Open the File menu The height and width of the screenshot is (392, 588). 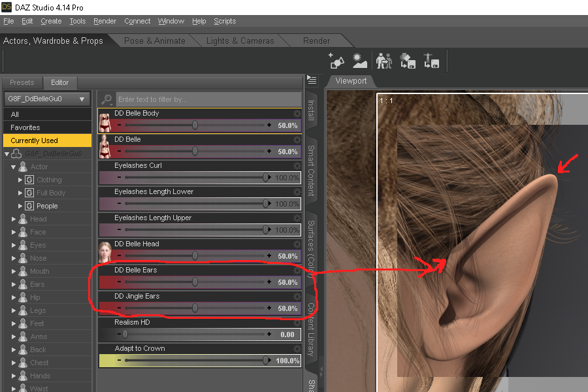[x=8, y=21]
